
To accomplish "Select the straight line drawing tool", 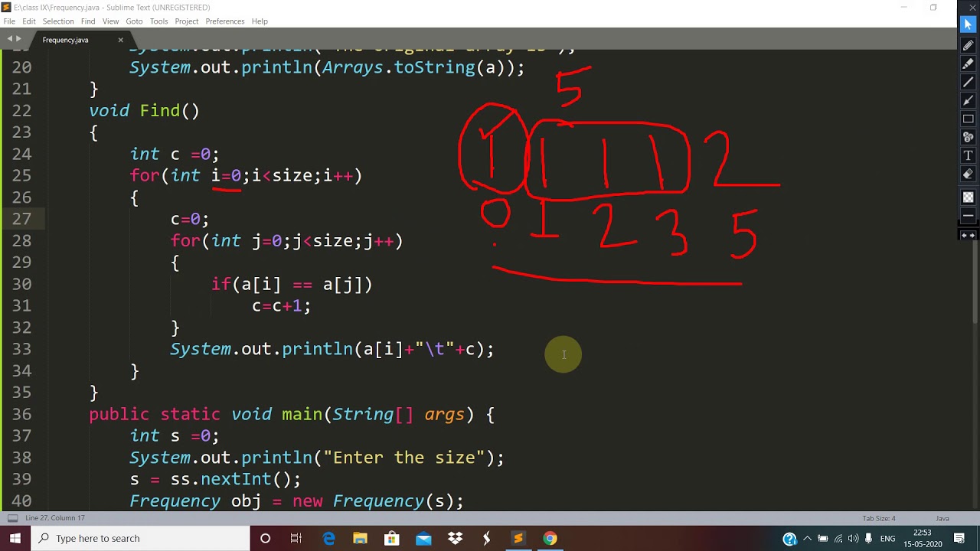I will pos(968,82).
